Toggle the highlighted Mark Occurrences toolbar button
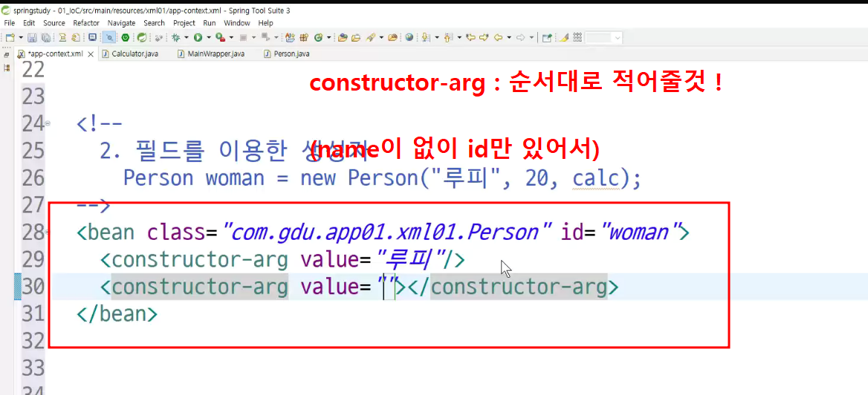 (109, 38)
